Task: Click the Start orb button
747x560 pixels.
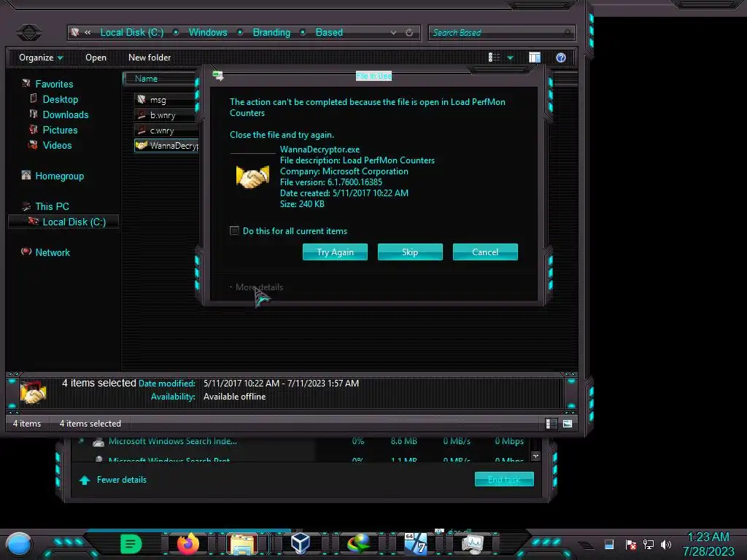Action: [x=19, y=544]
